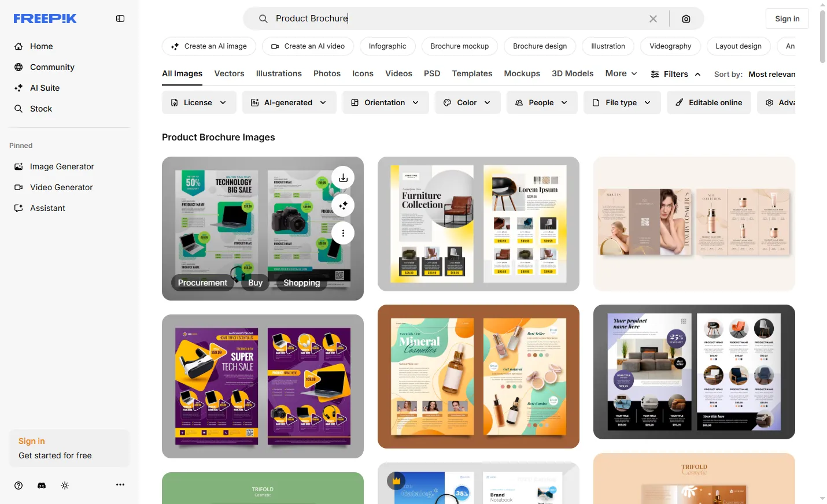Open AI-generated filter dropdown

[x=289, y=102]
